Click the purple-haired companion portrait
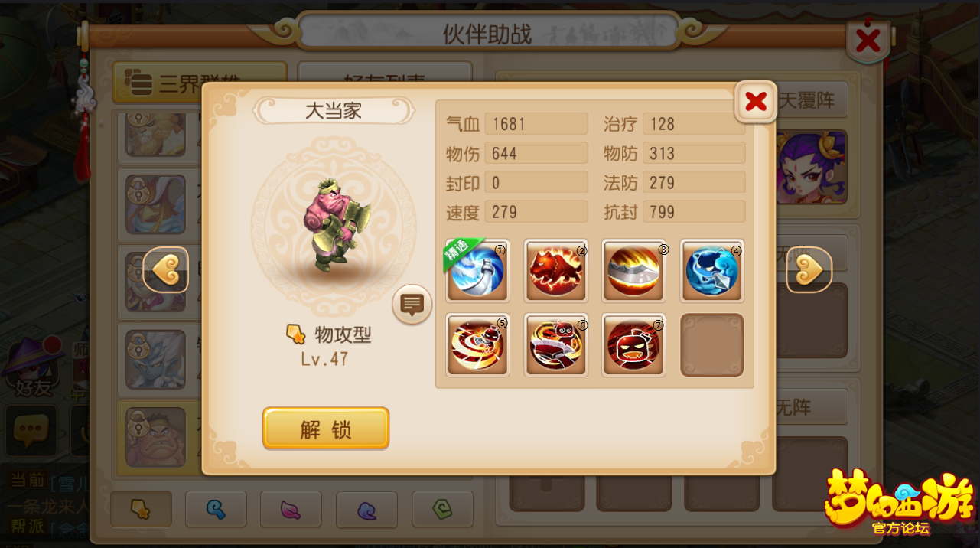The width and height of the screenshot is (980, 548). click(x=811, y=166)
